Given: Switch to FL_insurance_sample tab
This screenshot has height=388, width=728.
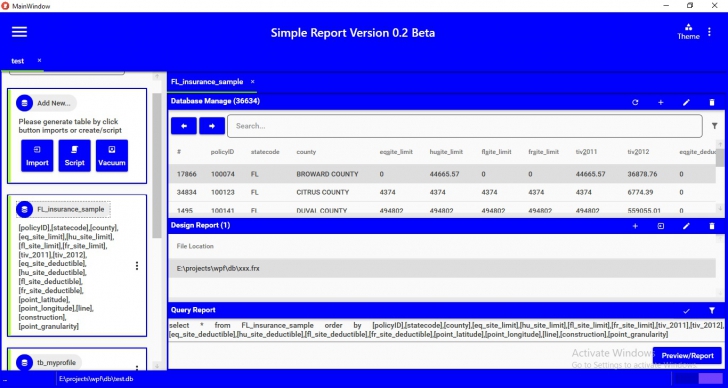Looking at the screenshot, I should pyautogui.click(x=207, y=82).
